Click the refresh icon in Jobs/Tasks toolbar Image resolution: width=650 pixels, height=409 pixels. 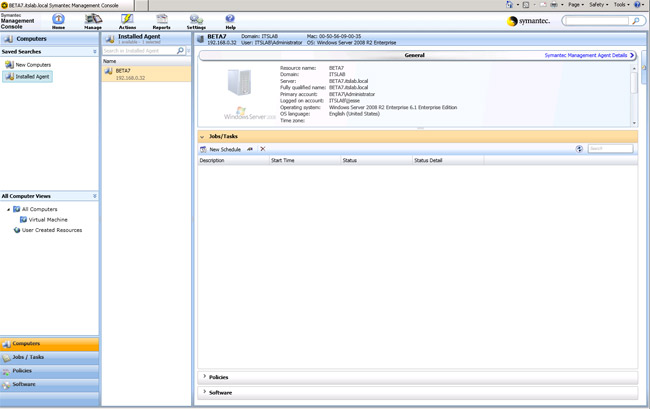point(579,149)
